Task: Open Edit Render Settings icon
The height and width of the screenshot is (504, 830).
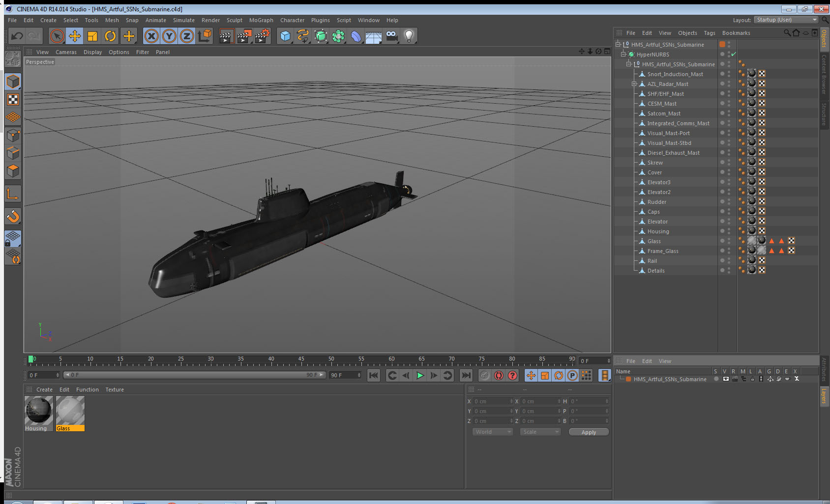Action: [262, 36]
